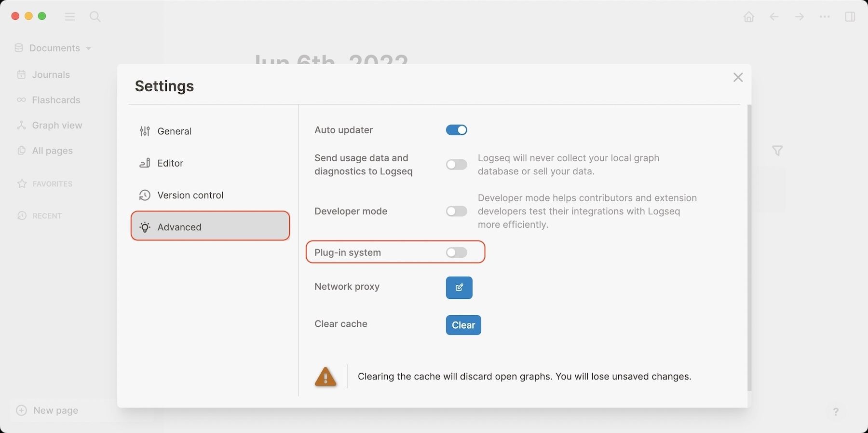Turn on Developer mode switch

pos(456,211)
